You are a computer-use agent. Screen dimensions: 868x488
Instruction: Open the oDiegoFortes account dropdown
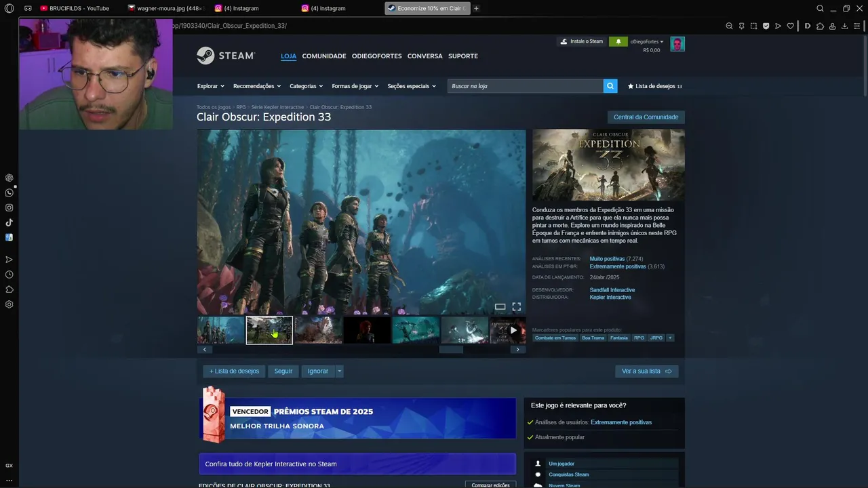tap(647, 41)
